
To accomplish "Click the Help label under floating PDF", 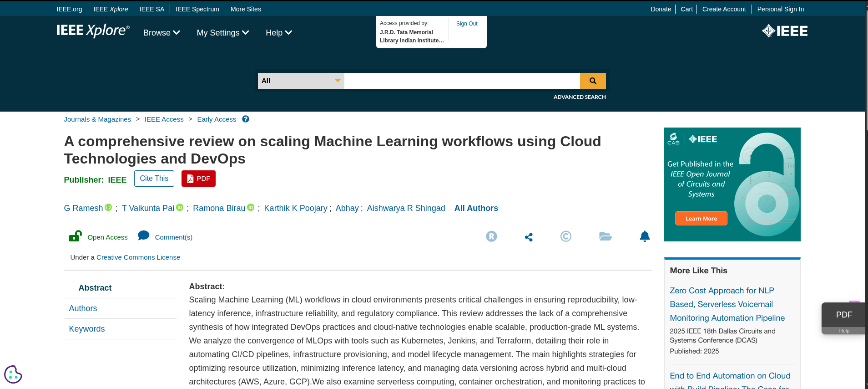I will point(844,331).
